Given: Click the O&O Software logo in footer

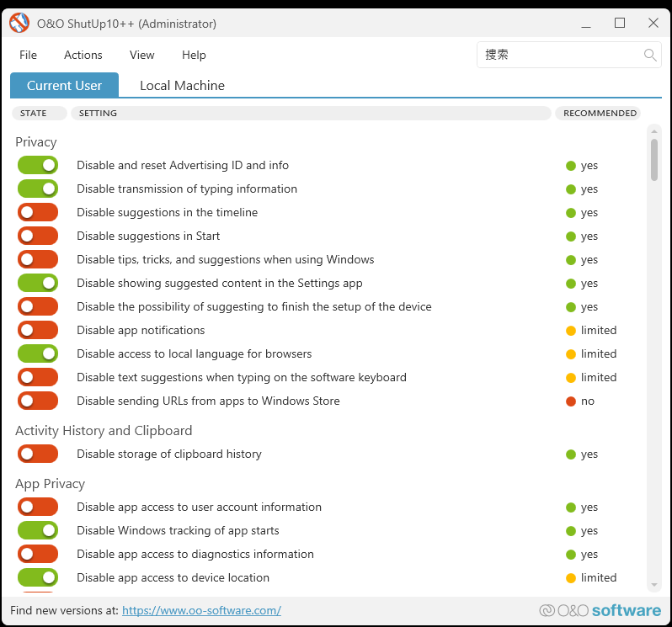Looking at the screenshot, I should point(600,610).
